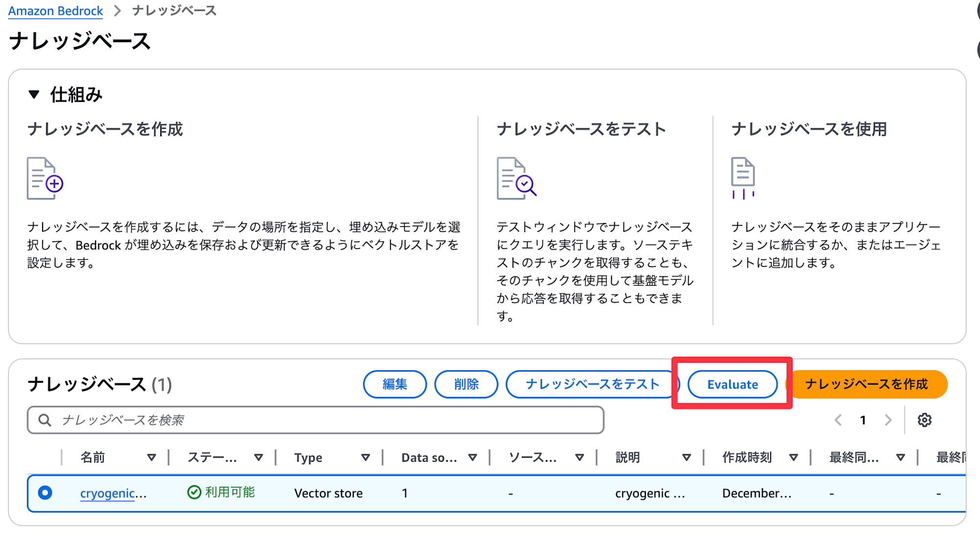This screenshot has height=543, width=980.
Task: Sort by ソース... column arrow
Action: click(580, 457)
